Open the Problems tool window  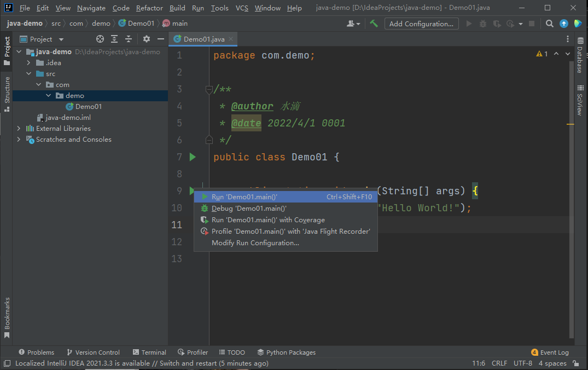37,352
